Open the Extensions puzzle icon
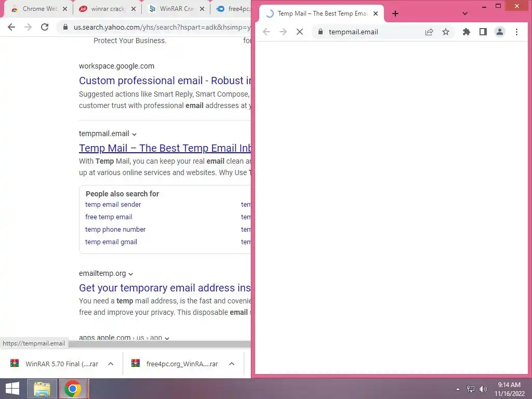Viewport: 532px width, 399px height. point(467,32)
